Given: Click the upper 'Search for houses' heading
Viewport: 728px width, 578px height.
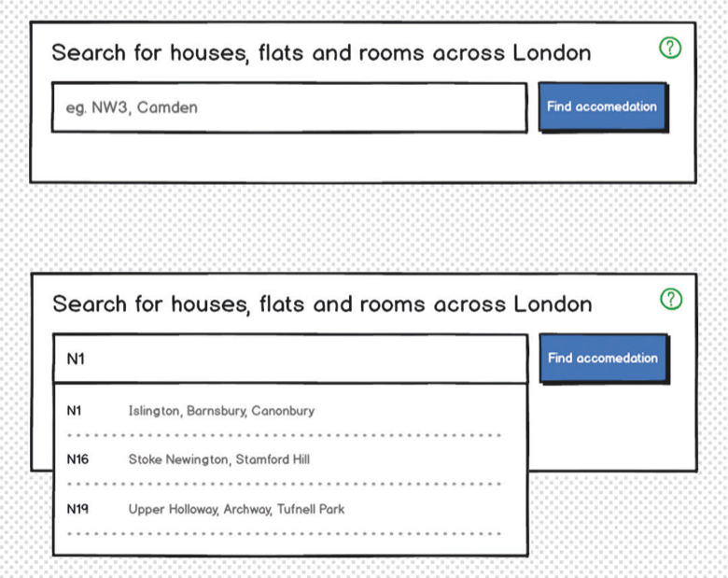Looking at the screenshot, I should tap(321, 53).
